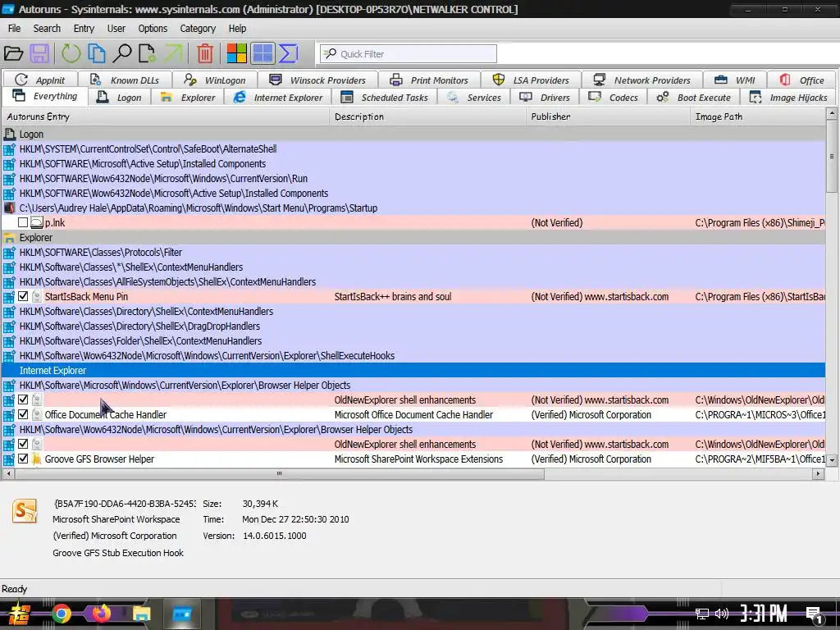Open Firefox from the taskbar
840x630 pixels.
[x=101, y=614]
